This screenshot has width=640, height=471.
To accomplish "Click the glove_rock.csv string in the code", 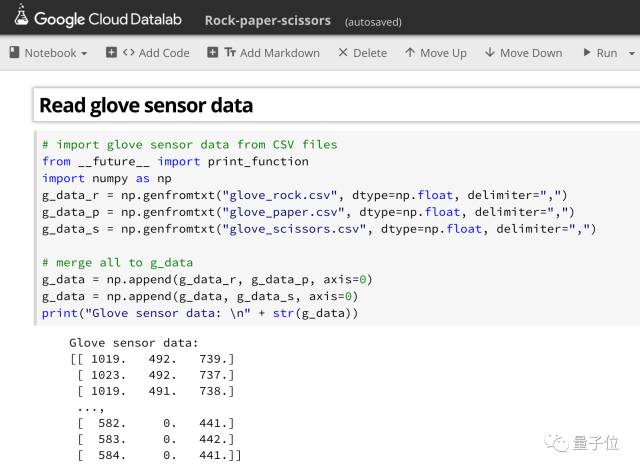I will [x=280, y=196].
